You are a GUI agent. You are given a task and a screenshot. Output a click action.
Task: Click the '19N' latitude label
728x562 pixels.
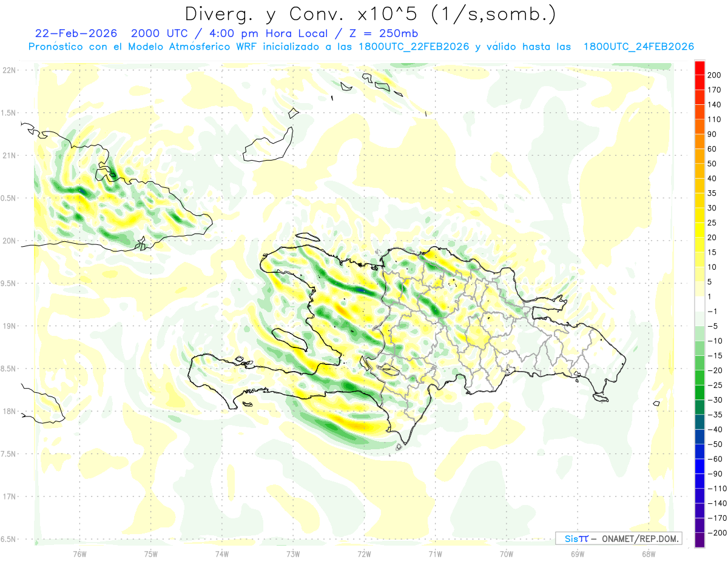pyautogui.click(x=8, y=326)
